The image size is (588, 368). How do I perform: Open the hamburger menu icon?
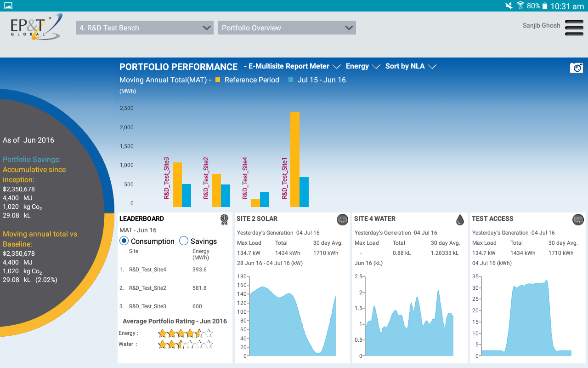coord(574,28)
